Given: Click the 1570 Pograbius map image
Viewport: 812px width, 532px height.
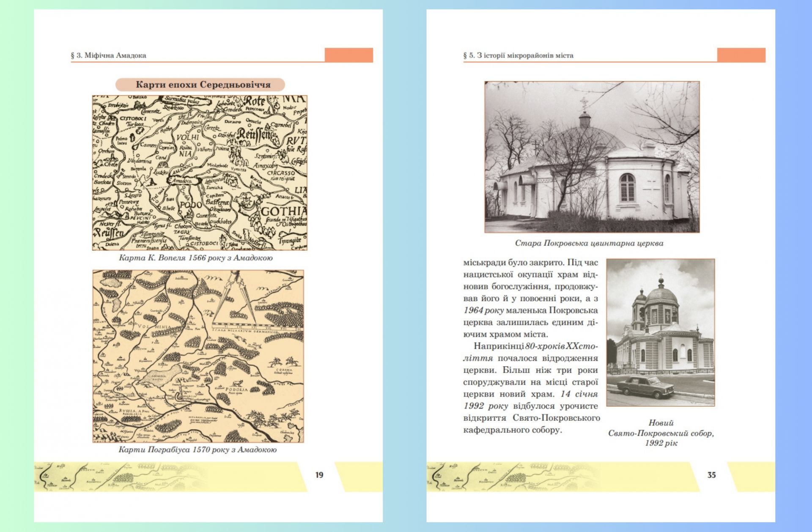Looking at the screenshot, I should 198,356.
